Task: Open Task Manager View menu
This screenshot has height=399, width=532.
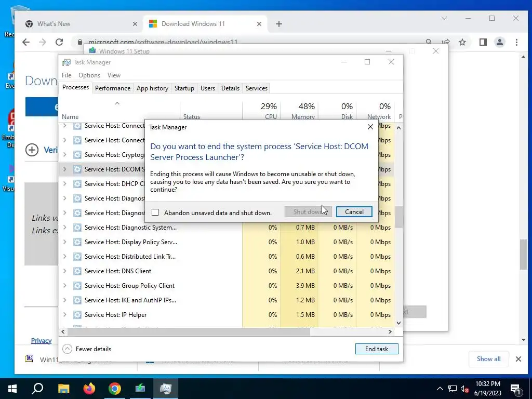Action: 114,75
